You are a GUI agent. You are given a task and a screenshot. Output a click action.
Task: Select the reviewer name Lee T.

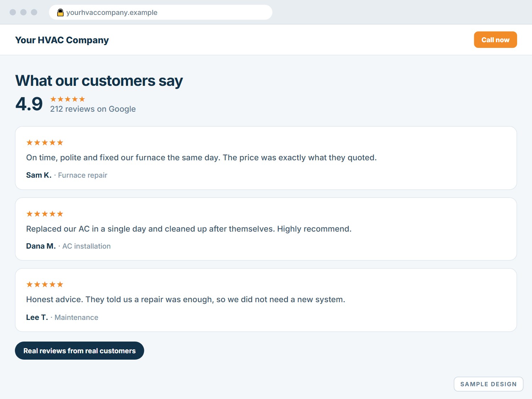click(x=37, y=317)
